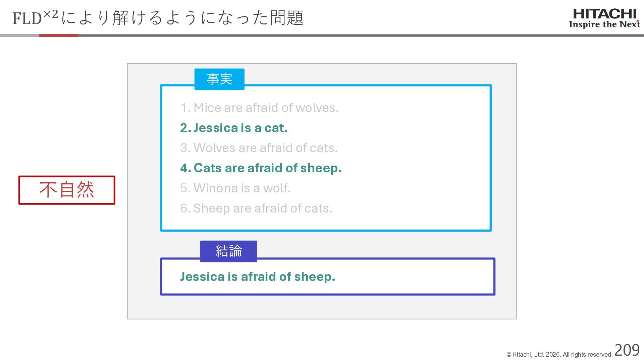Click the ×2 superscript in title
Viewport: 644px width, 362px height.
point(51,14)
